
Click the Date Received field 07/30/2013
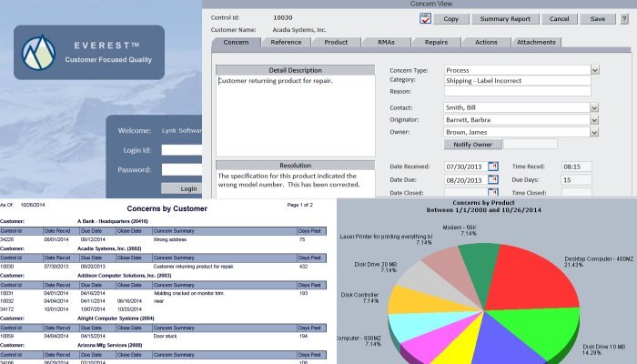(466, 167)
